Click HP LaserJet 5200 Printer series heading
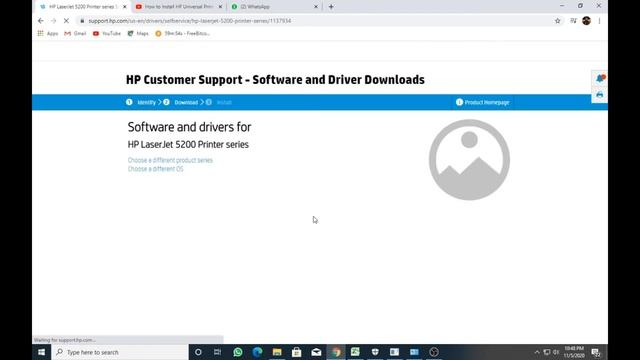640x360 pixels. [188, 144]
